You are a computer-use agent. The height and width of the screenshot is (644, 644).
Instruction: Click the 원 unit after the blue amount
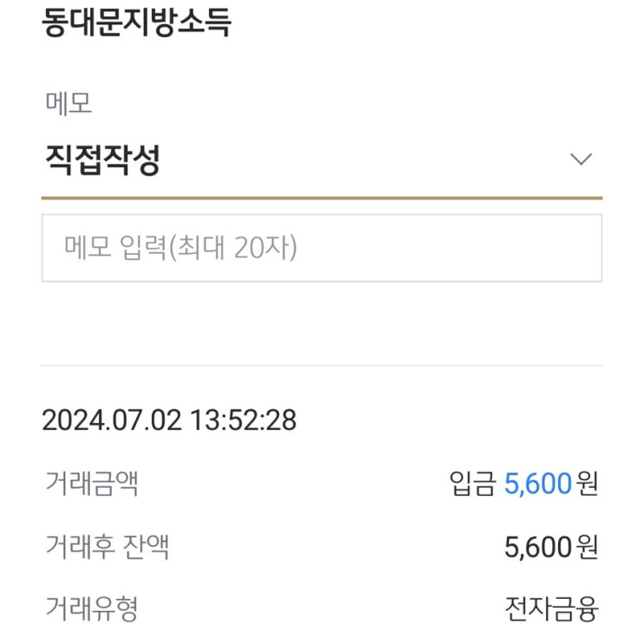pyautogui.click(x=588, y=483)
